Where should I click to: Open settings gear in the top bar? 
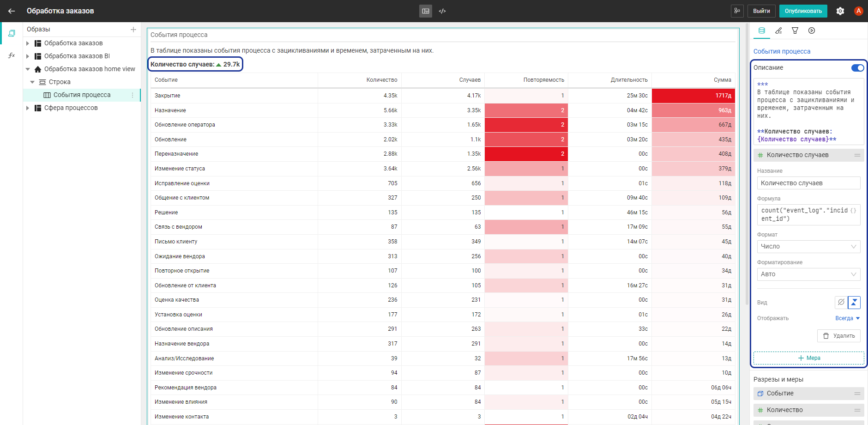tap(840, 11)
